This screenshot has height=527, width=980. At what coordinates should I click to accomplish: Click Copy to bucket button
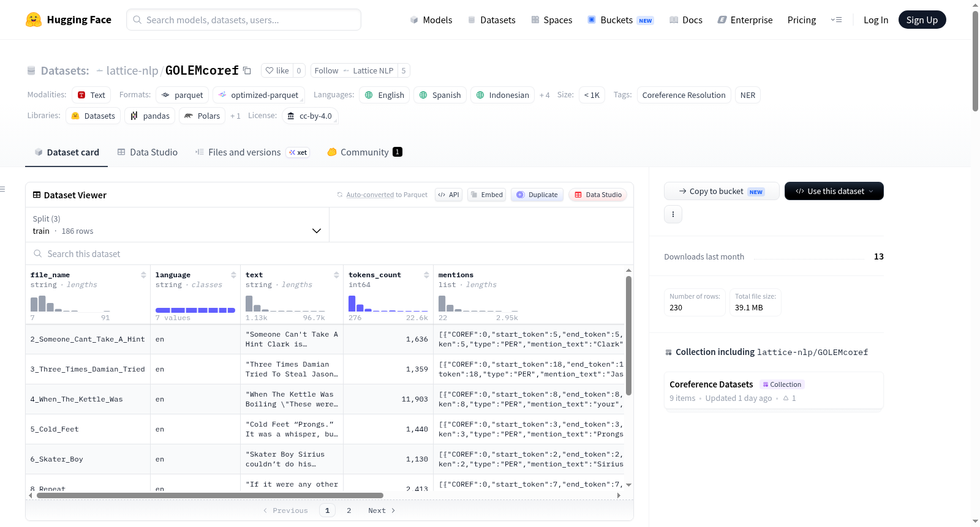coord(722,191)
